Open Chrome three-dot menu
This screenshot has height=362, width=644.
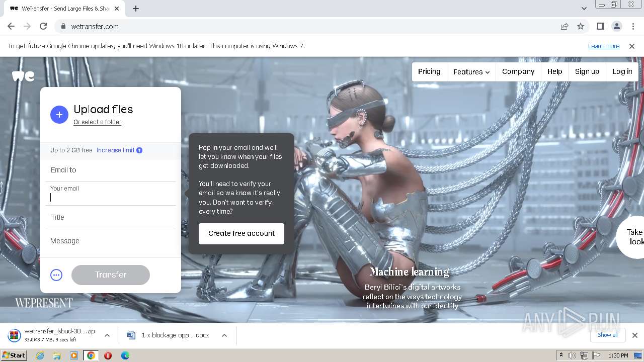632,26
